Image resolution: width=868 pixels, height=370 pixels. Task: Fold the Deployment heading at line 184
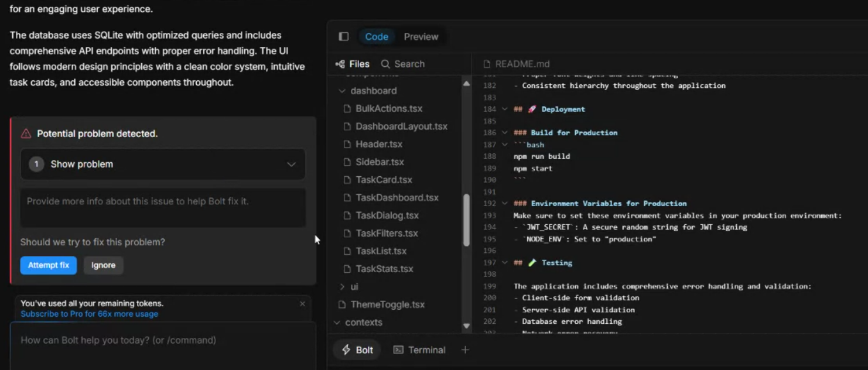(504, 109)
